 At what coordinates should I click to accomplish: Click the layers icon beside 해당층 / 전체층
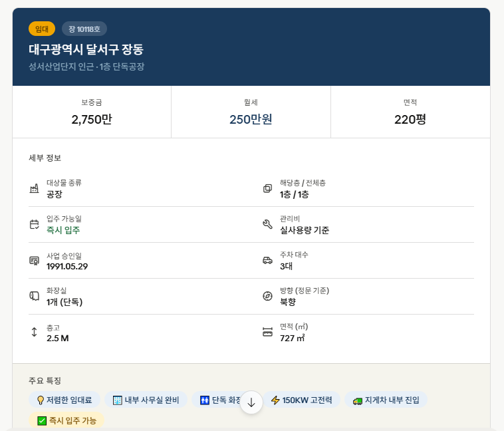267,188
